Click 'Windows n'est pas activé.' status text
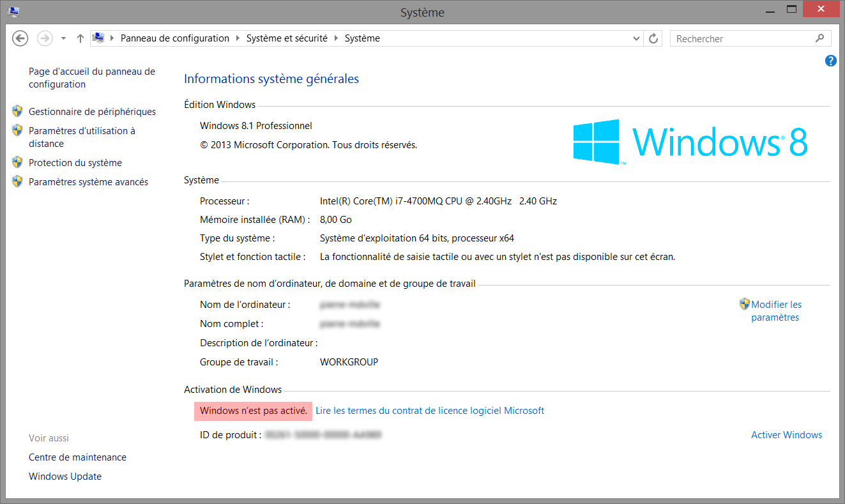Viewport: 845px width, 504px height. click(254, 411)
